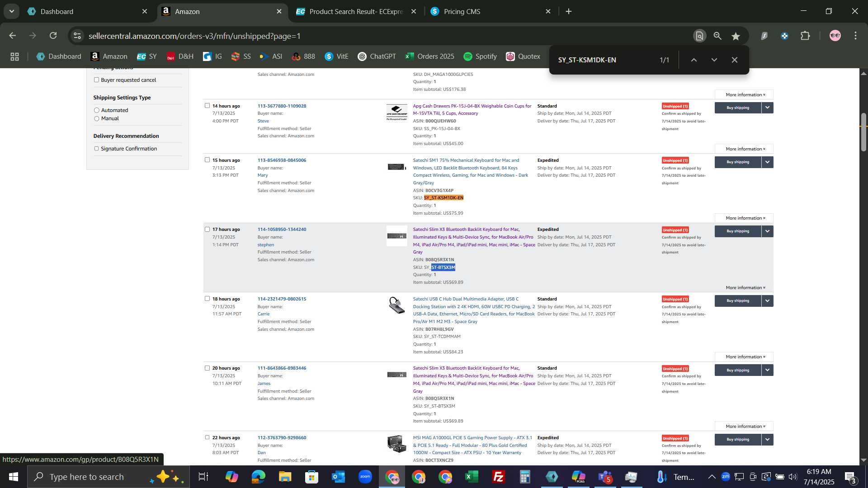This screenshot has height=488, width=868.
Task: Select order 113-8546938-0845006 checkbox
Action: coord(207,160)
